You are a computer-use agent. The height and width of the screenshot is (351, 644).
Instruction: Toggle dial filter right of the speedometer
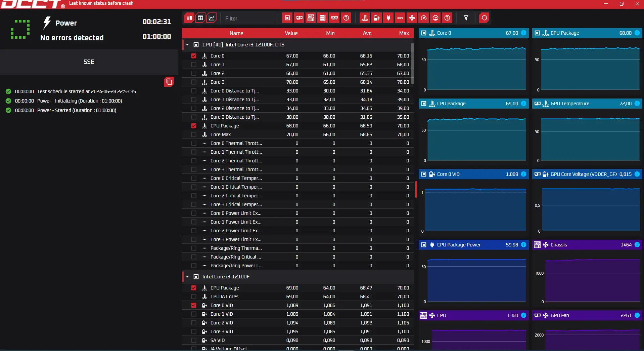[x=435, y=18]
